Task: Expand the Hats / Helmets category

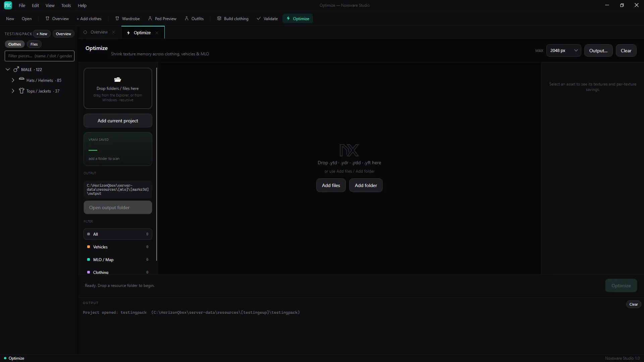Action: 13,80
